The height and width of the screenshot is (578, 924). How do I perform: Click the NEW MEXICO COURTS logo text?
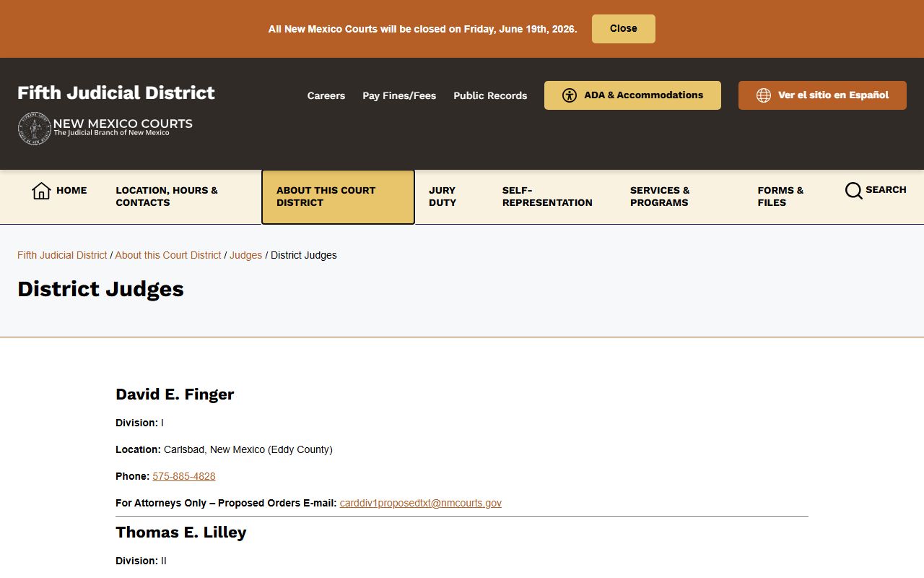point(123,124)
